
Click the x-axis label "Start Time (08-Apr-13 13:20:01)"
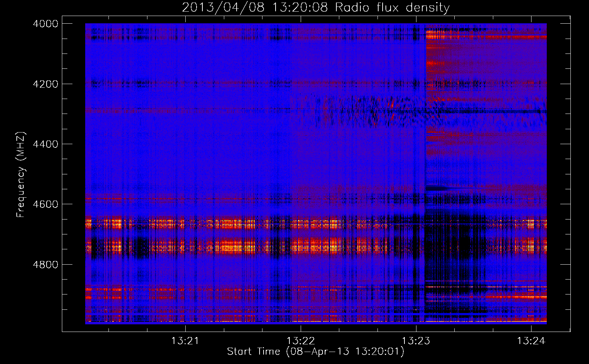[x=316, y=352]
